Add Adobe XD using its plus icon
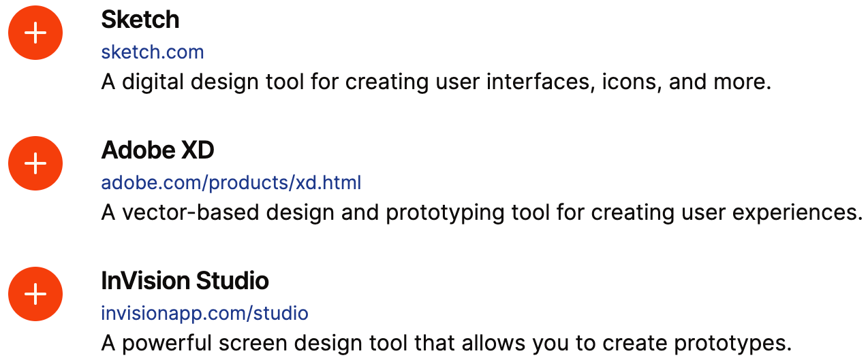This screenshot has width=868, height=362. 35,163
